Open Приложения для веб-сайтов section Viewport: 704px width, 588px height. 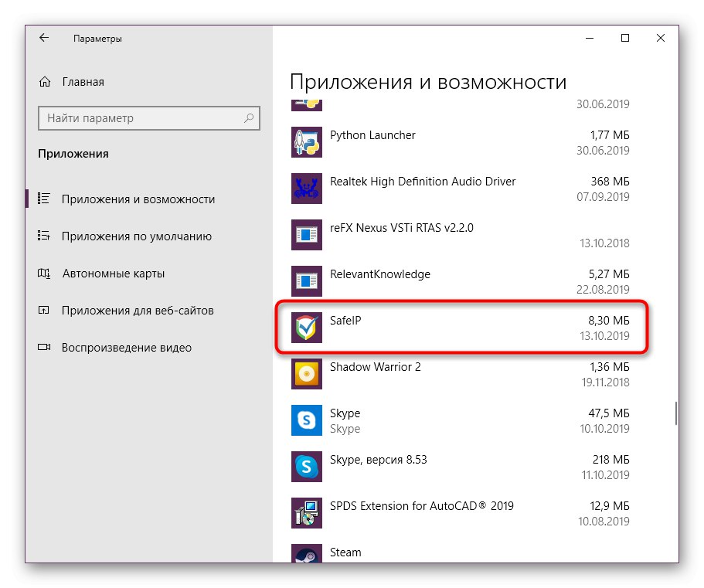(138, 311)
